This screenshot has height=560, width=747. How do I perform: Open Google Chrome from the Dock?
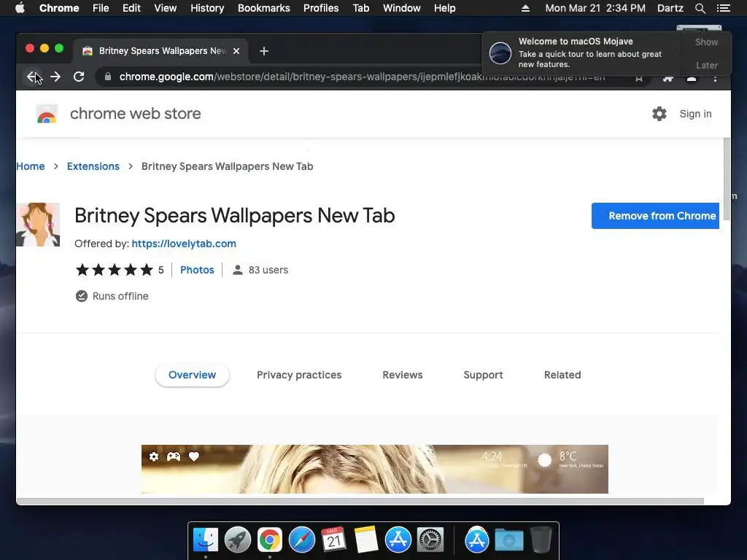click(270, 540)
